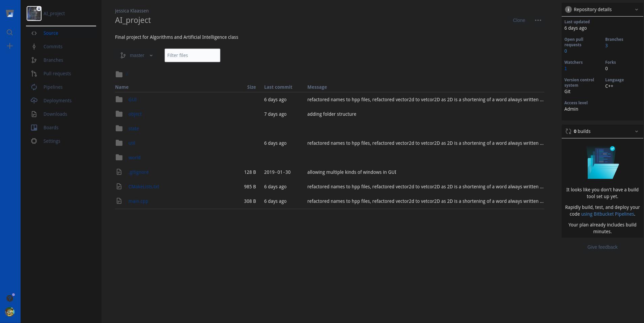Open the Pull requests view
Image resolution: width=644 pixels, height=323 pixels.
[x=57, y=73]
